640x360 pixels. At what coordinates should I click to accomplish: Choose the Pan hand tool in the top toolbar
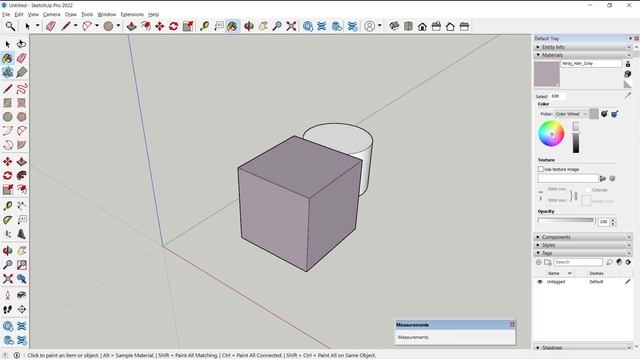coord(263,27)
